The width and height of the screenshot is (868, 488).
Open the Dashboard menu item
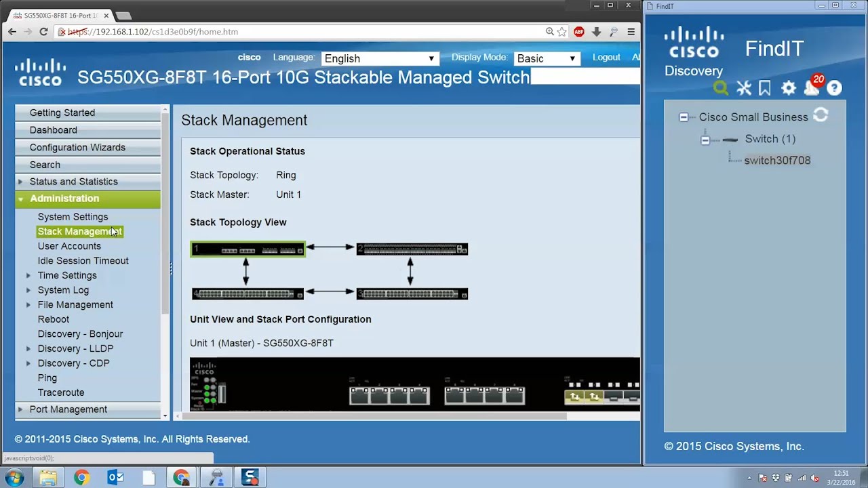[87, 130]
